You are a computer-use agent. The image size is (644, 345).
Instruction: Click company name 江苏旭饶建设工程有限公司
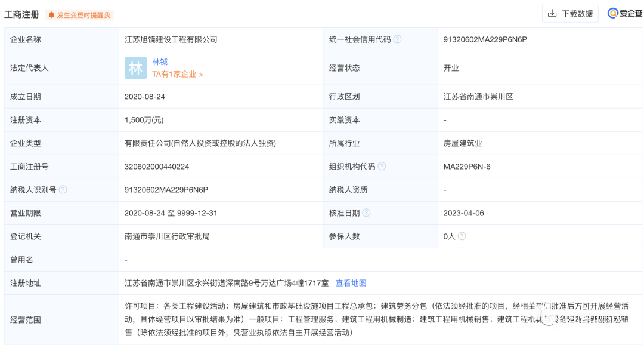[x=171, y=39]
